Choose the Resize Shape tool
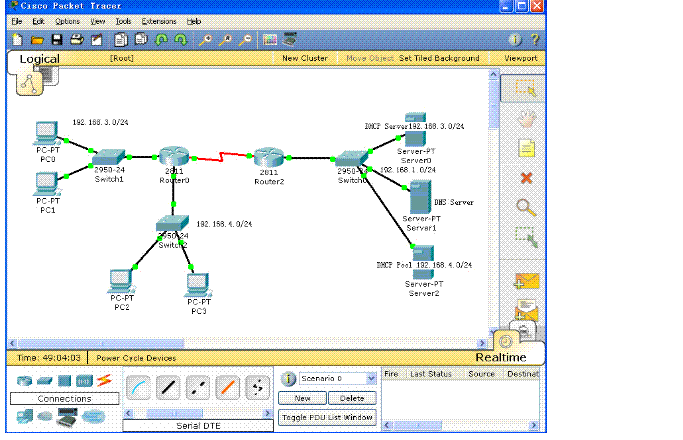The width and height of the screenshot is (683, 440). pos(526,237)
